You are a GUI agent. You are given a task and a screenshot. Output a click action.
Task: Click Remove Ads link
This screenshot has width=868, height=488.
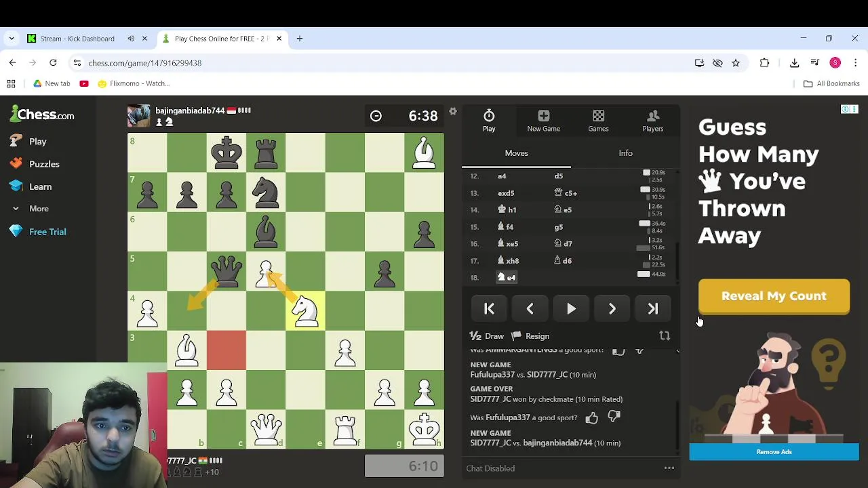coord(774,452)
